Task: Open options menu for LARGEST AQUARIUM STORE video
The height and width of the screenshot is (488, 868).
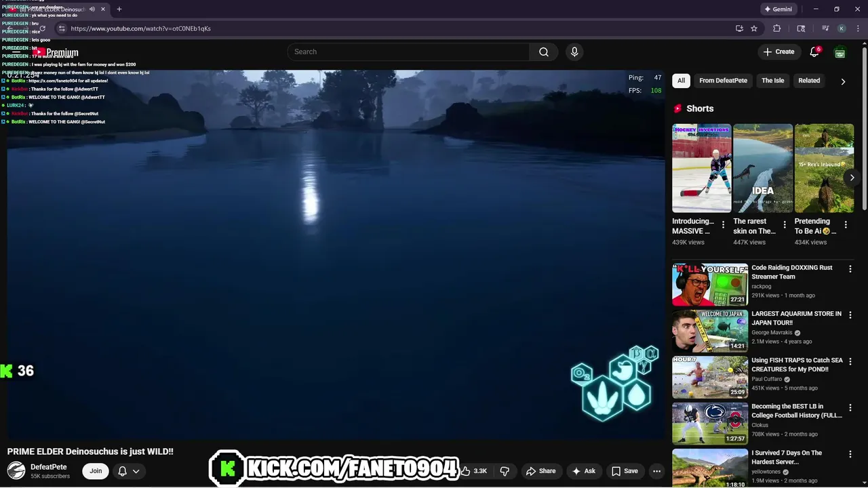Action: point(850,315)
